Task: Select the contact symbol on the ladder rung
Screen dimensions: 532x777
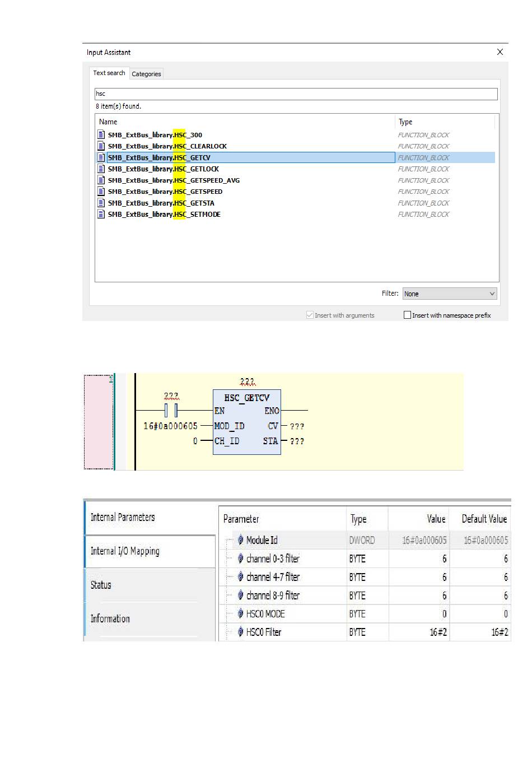Action: click(171, 411)
